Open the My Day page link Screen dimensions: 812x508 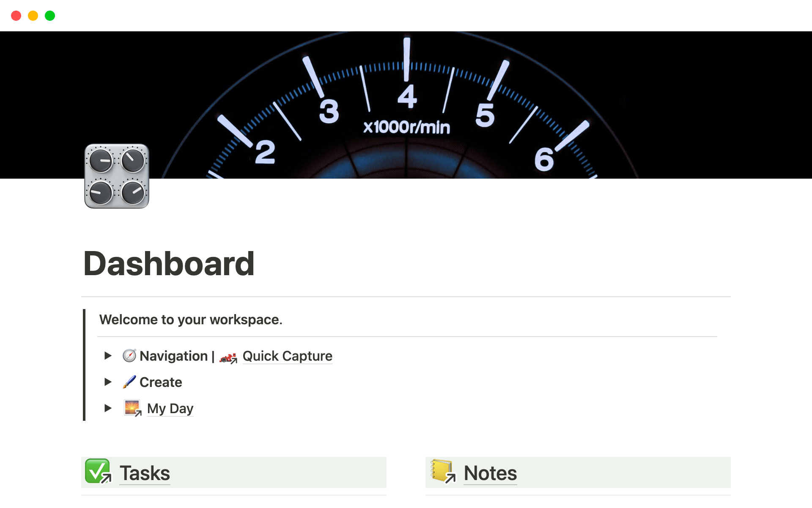[x=170, y=409]
